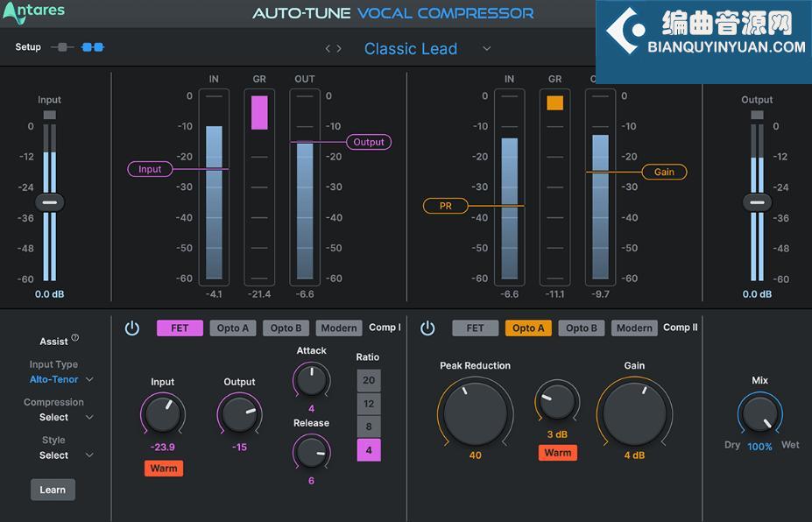Click the orange Gain marker
The image size is (812, 522).
click(665, 172)
